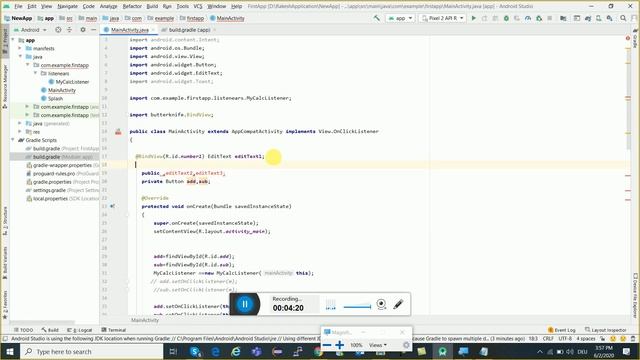Switch to MainActivity.java editor tab

tap(129, 30)
